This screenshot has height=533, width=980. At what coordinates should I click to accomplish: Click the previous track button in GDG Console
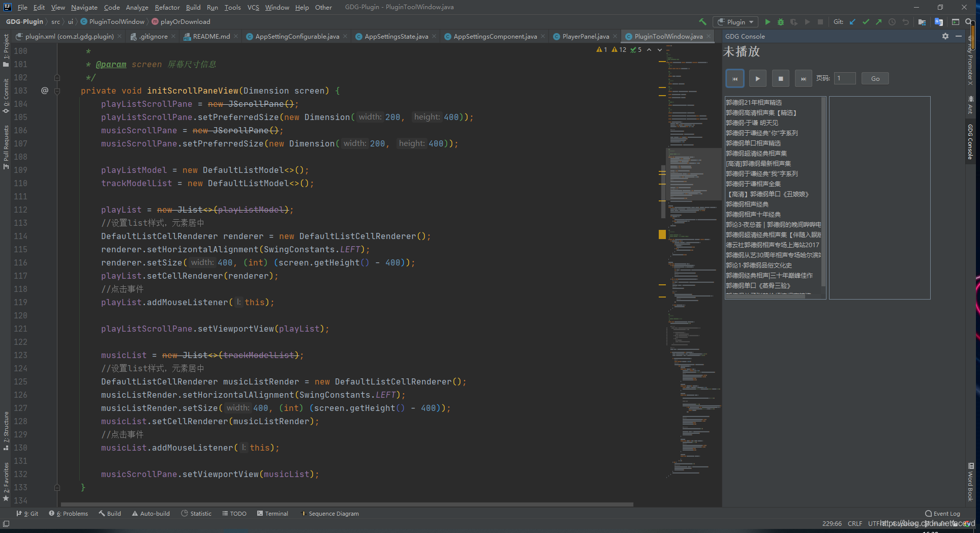click(735, 79)
